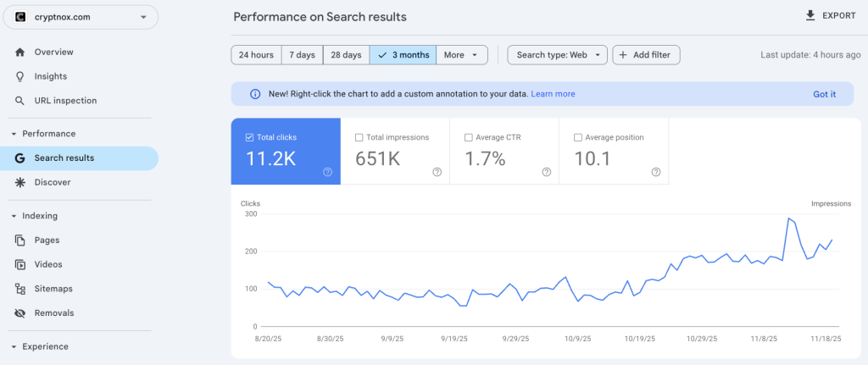The image size is (868, 365).
Task: Enable the Total impressions checkbox
Action: pyautogui.click(x=359, y=137)
